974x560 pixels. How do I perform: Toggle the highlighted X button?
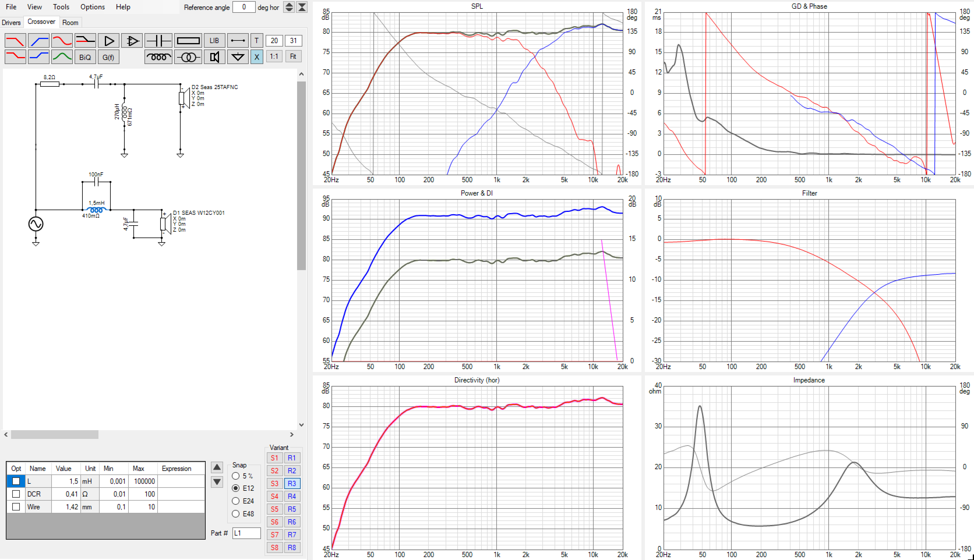pyautogui.click(x=257, y=57)
